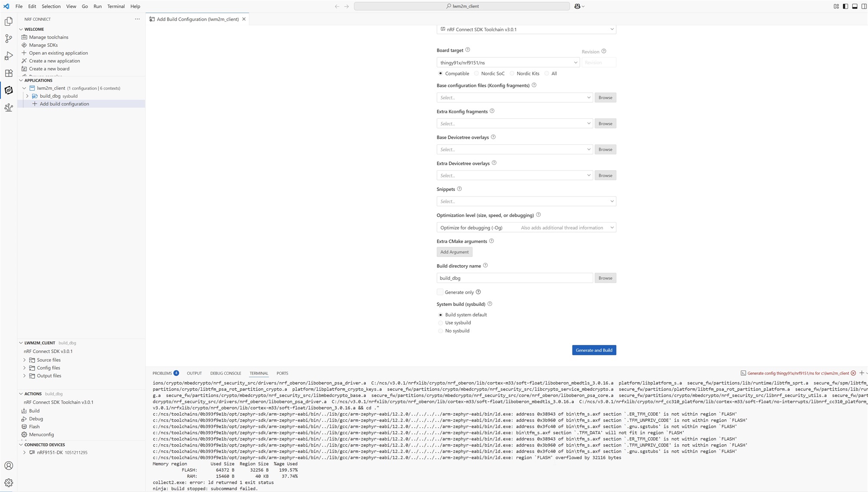Click Revision help icon
Image resolution: width=868 pixels, height=492 pixels.
(604, 51)
